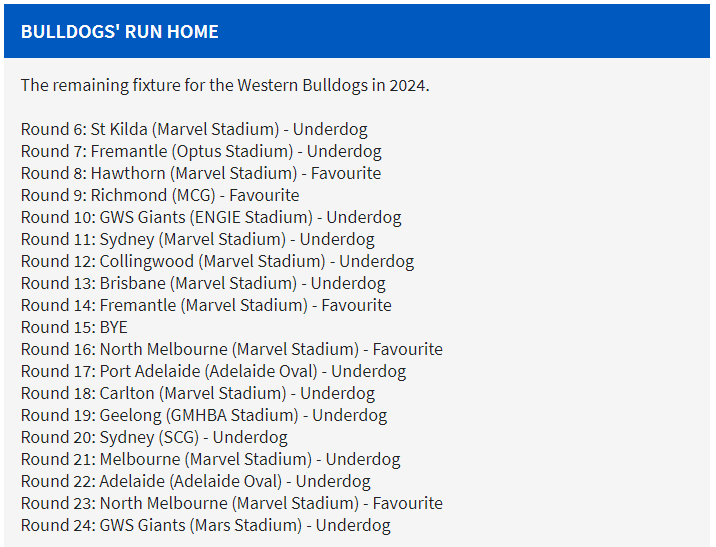The image size is (716, 547).
Task: Click Round 10 GWS Giants ENGIE Stadium
Action: click(x=211, y=217)
